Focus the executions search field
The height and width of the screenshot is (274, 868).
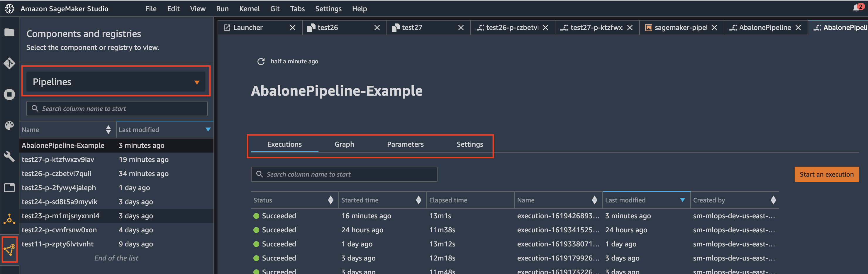pyautogui.click(x=344, y=174)
